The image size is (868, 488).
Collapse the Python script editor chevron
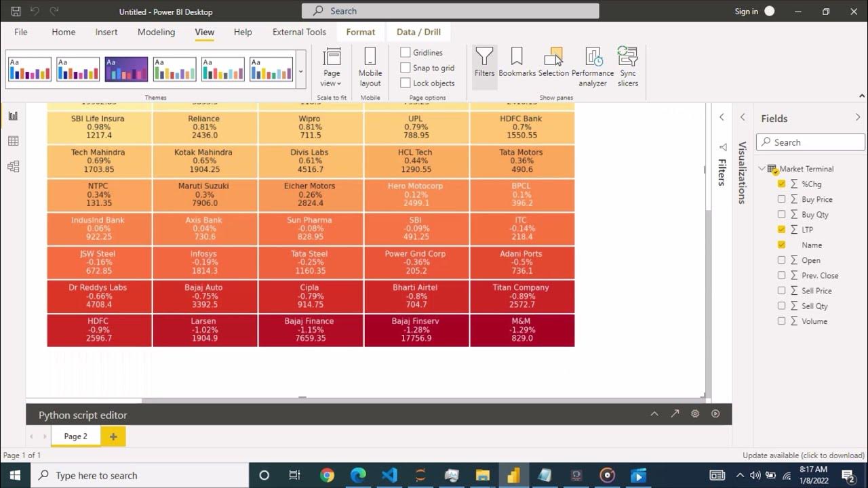[x=654, y=414]
